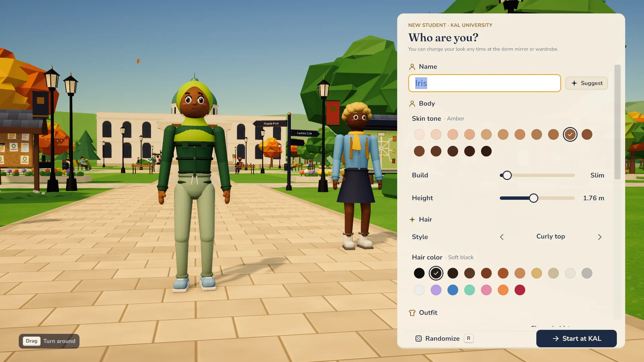This screenshot has width=644, height=362.
Task: Click the Curly top style label
Action: click(x=551, y=236)
